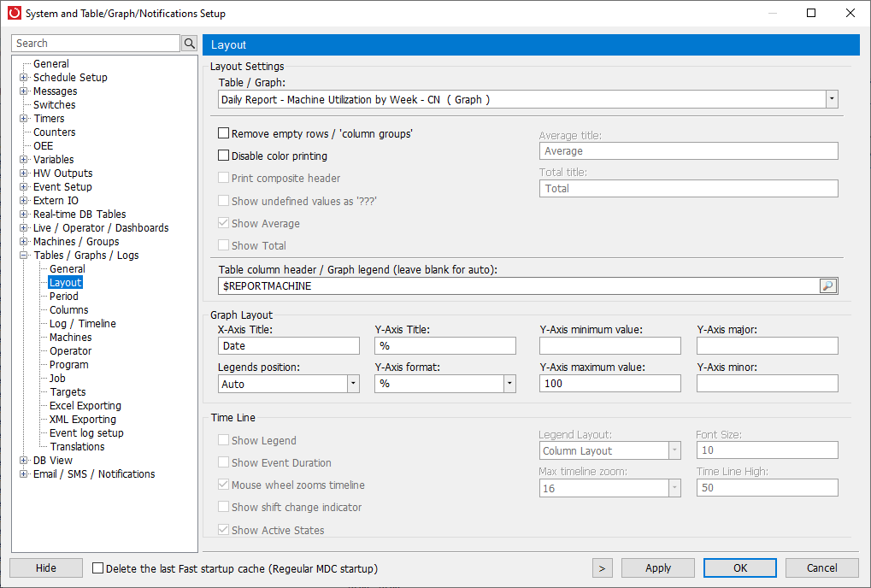This screenshot has height=588, width=871.
Task: Select top-level General in the tree
Action: pos(51,64)
